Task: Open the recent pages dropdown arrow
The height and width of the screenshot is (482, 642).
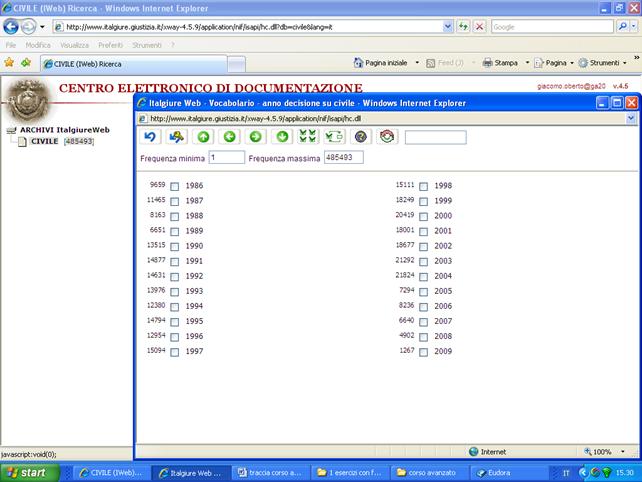Action: coord(42,27)
